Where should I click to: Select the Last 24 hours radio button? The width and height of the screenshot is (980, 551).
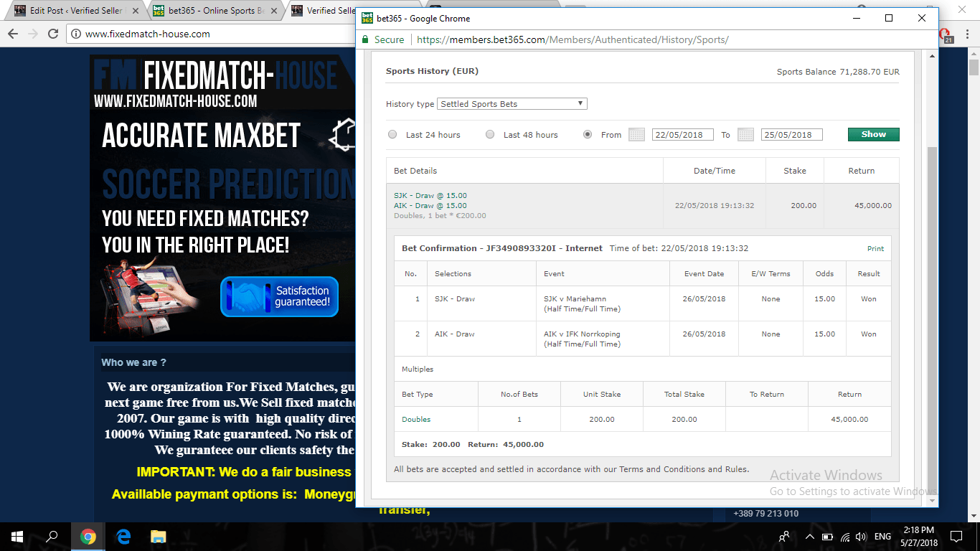pos(392,135)
